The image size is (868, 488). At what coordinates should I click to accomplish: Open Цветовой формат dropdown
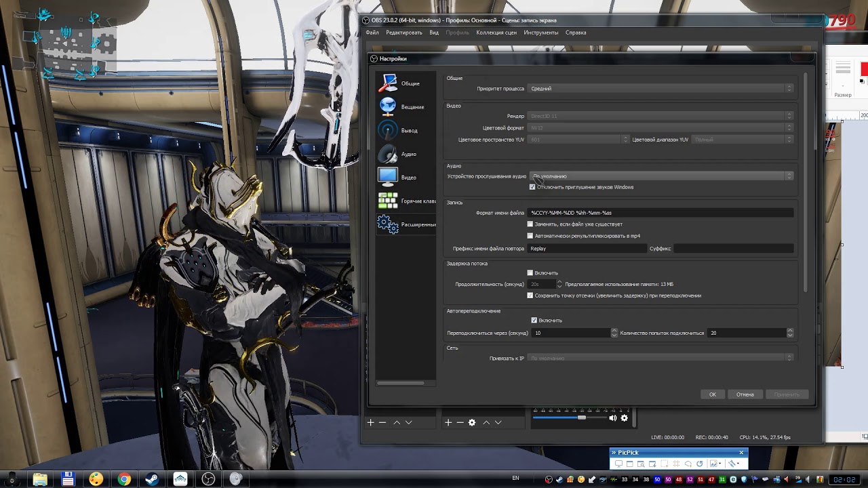[660, 127]
